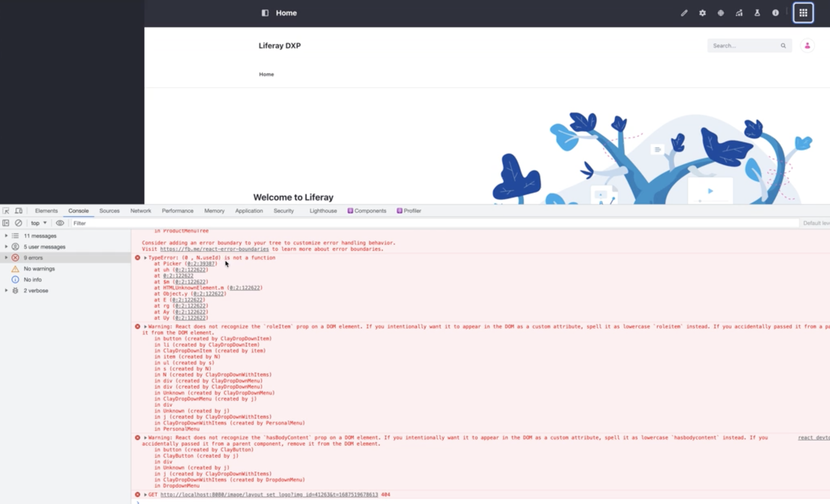830x504 pixels.
Task: Click the eye live expression icon
Action: [60, 223]
